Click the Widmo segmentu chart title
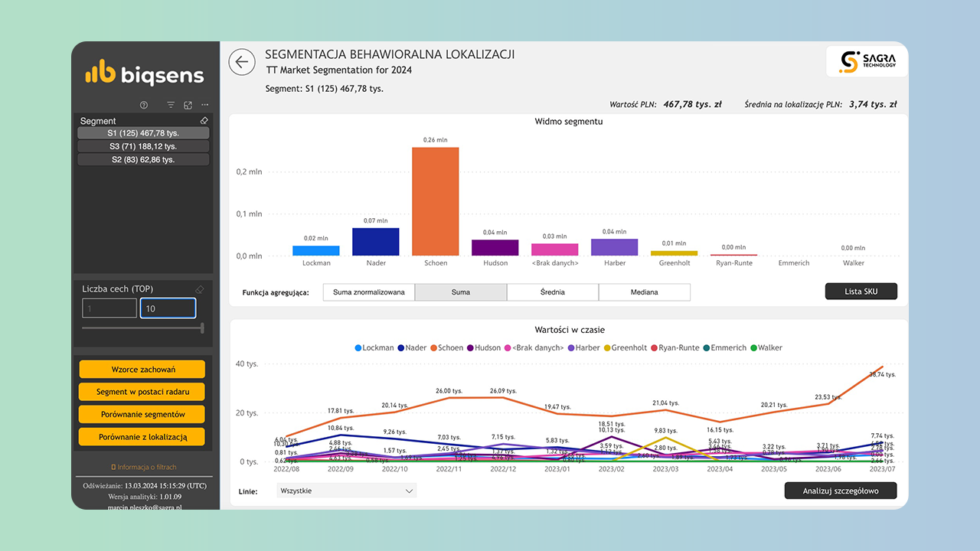The width and height of the screenshot is (980, 551). 569,121
